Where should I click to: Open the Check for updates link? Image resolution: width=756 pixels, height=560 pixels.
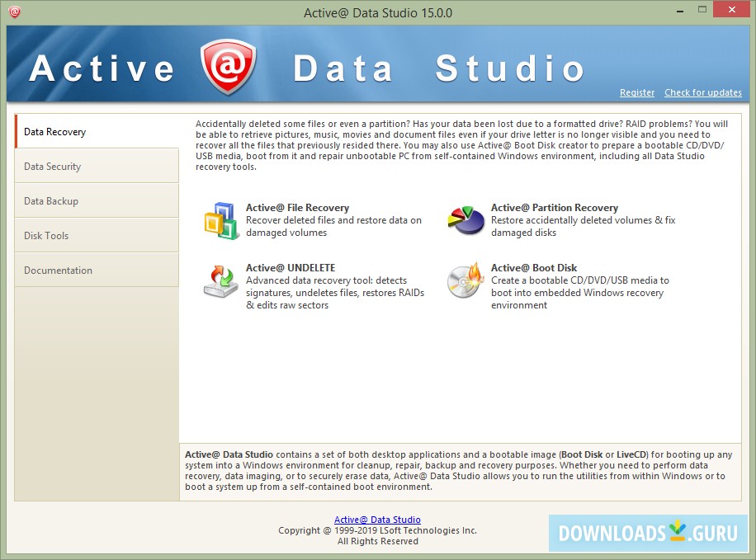703,92
